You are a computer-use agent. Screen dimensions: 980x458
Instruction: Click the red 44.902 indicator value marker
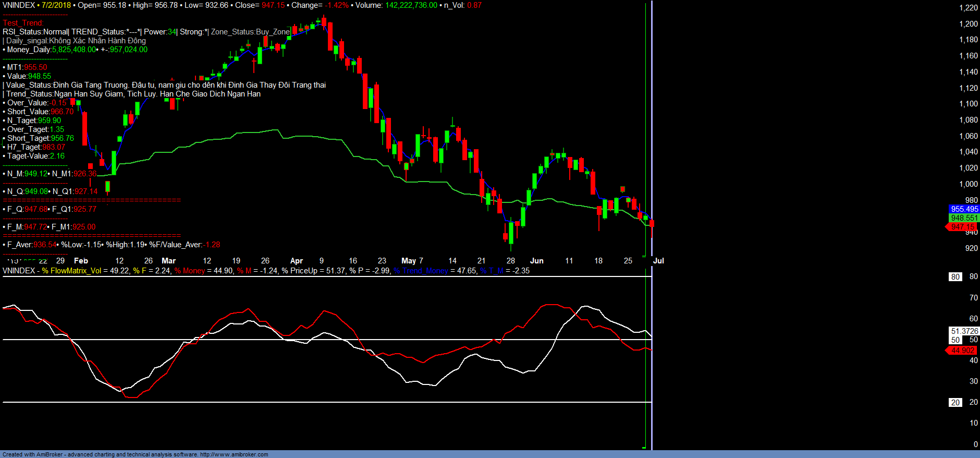pyautogui.click(x=962, y=351)
